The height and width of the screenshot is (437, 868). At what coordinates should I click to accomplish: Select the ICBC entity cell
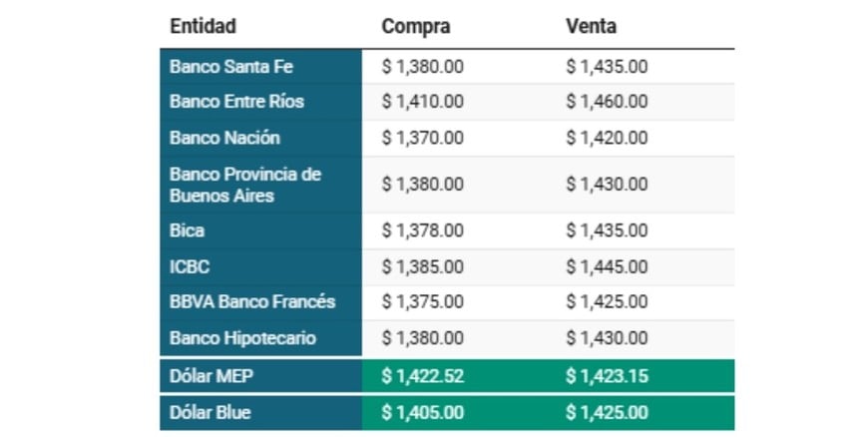coord(190,266)
